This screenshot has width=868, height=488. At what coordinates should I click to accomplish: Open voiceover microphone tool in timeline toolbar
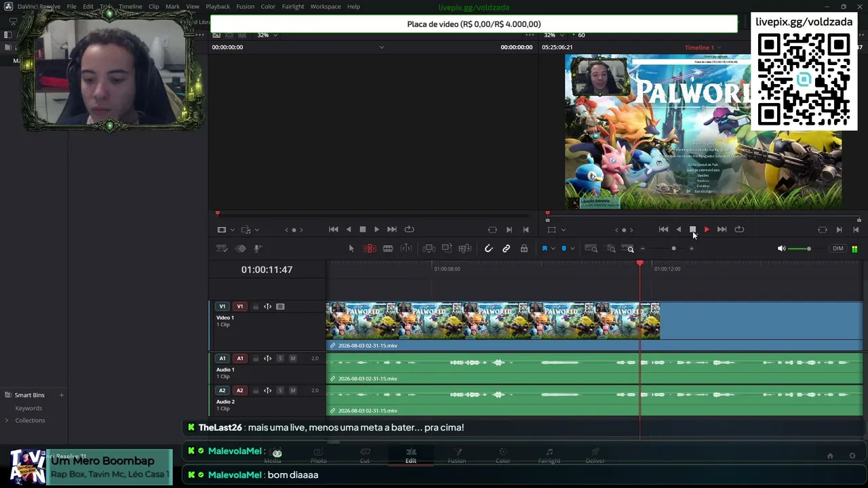pos(258,249)
